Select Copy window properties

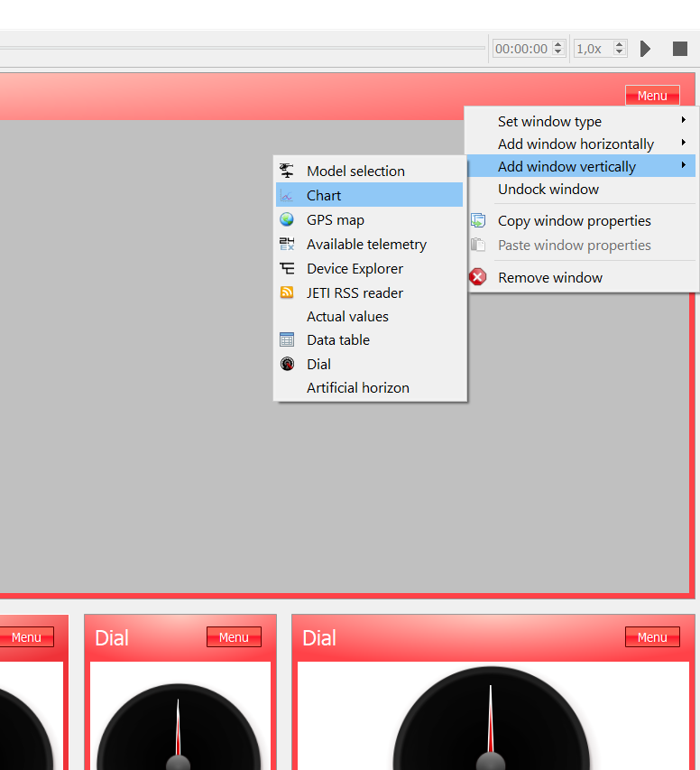tap(581, 220)
